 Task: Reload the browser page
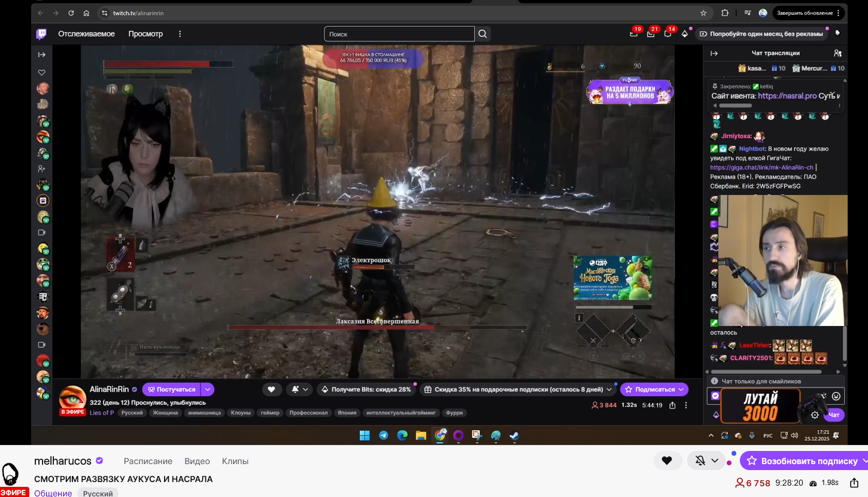click(71, 13)
